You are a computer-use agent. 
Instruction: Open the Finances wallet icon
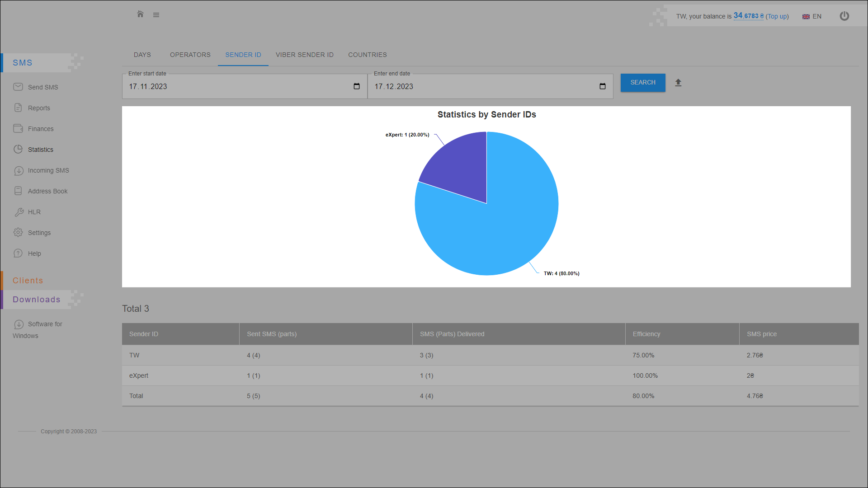(x=18, y=128)
